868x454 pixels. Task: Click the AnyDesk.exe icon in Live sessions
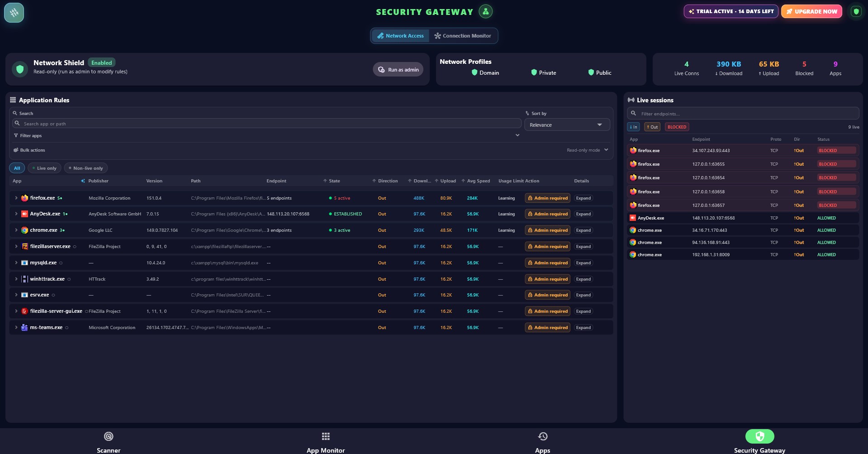[633, 218]
